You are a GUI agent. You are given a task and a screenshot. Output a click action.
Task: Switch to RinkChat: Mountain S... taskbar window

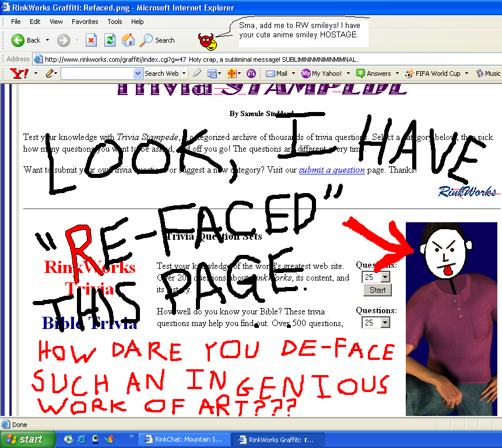click(x=185, y=439)
